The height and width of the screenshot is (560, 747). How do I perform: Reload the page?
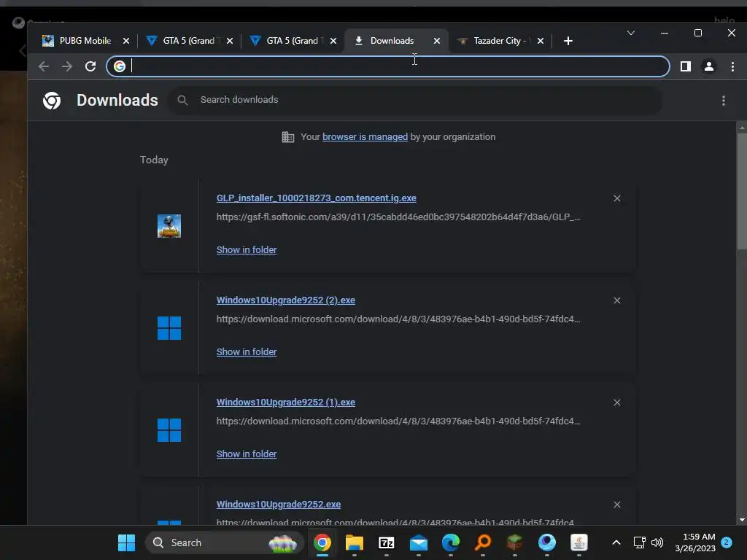tap(90, 66)
